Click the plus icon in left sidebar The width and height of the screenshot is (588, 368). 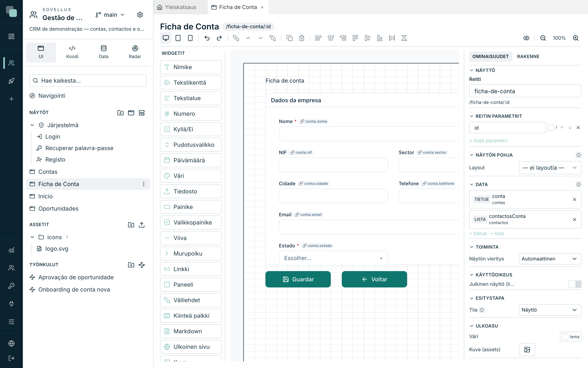coord(11,99)
